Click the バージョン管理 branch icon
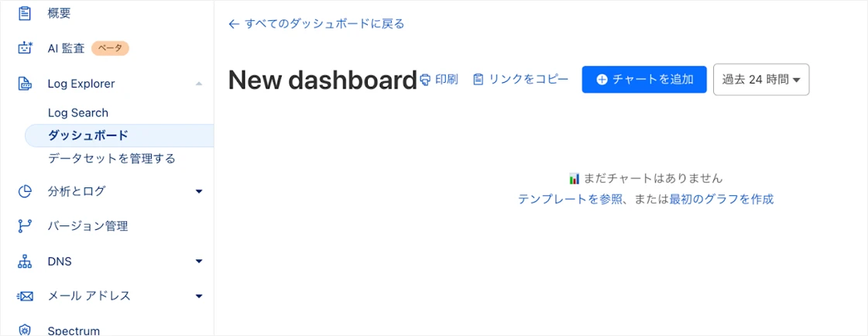This screenshot has width=868, height=336. 25,226
